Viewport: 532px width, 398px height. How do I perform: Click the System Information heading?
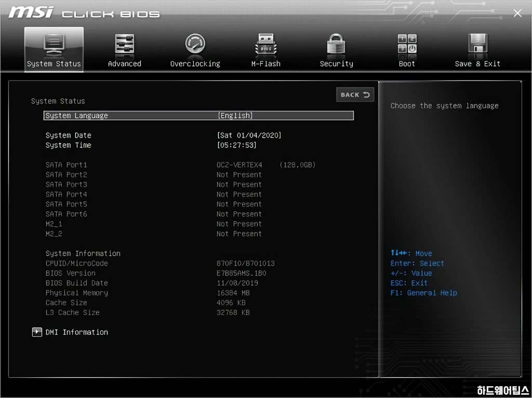click(83, 253)
